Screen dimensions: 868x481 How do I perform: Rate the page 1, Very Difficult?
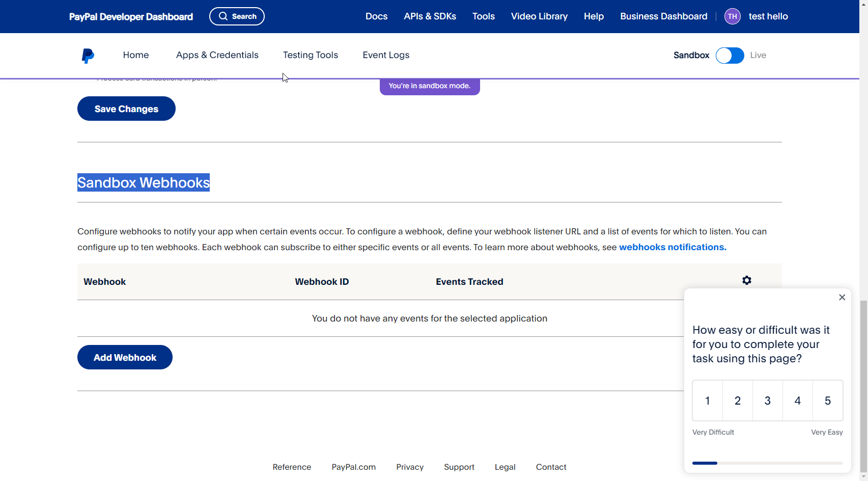coord(707,400)
